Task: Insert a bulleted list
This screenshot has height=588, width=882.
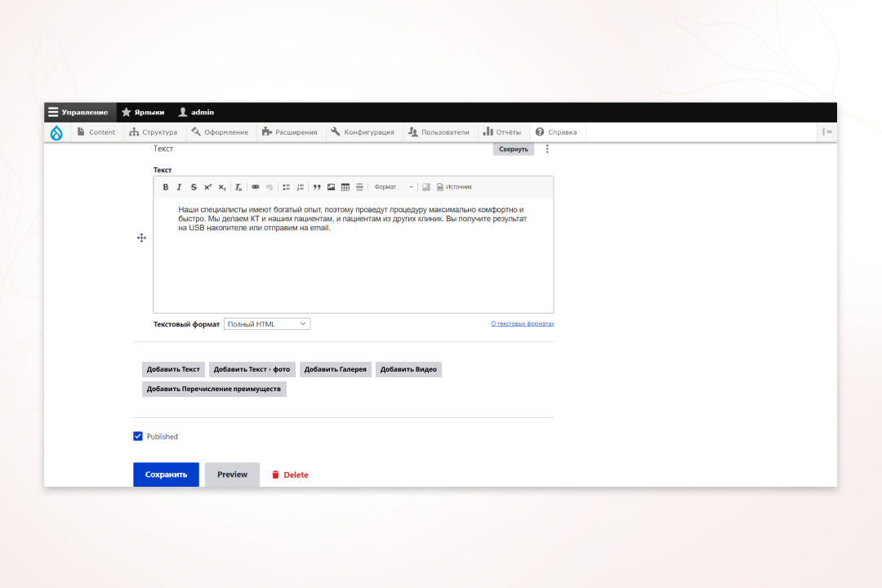Action: [x=287, y=187]
